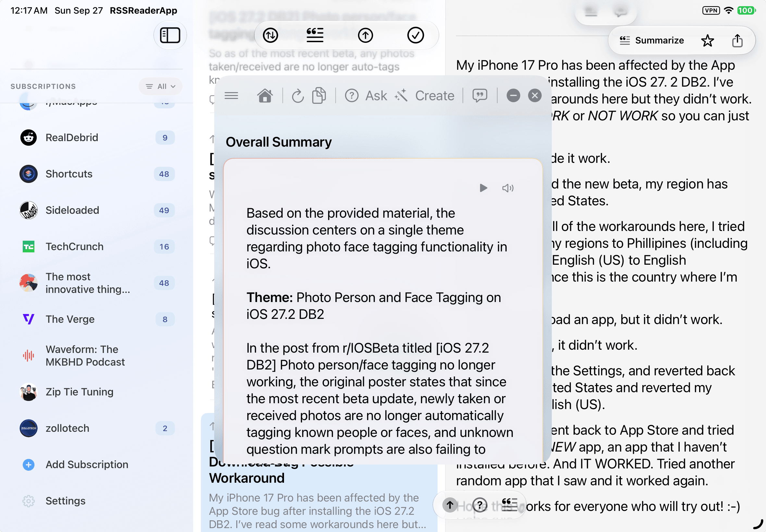Click the question mark icon in bottom toolbar
Screen dimensions: 766x532
(480, 505)
